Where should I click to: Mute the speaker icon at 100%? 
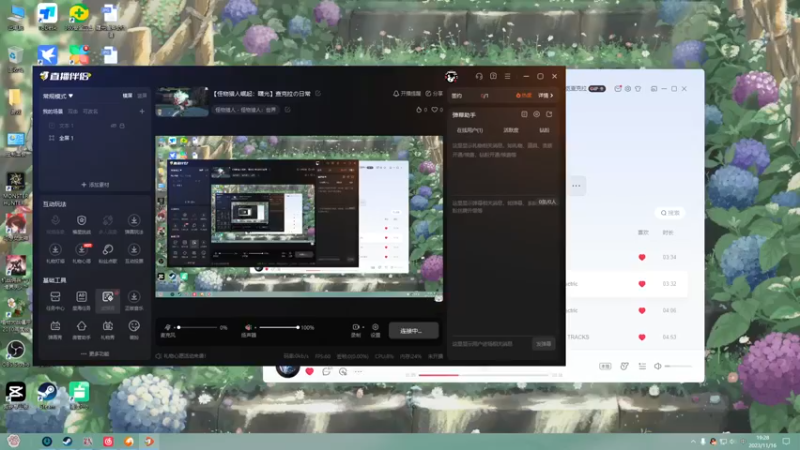pyautogui.click(x=248, y=327)
